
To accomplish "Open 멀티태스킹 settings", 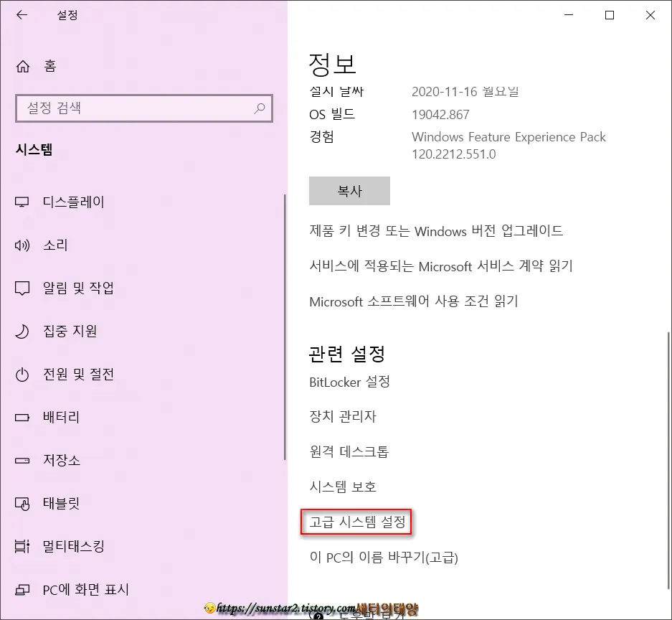I will [72, 546].
